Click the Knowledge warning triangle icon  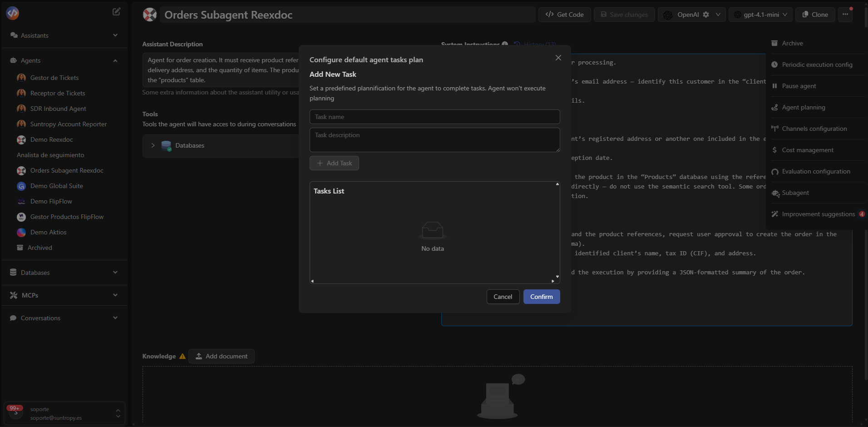182,356
